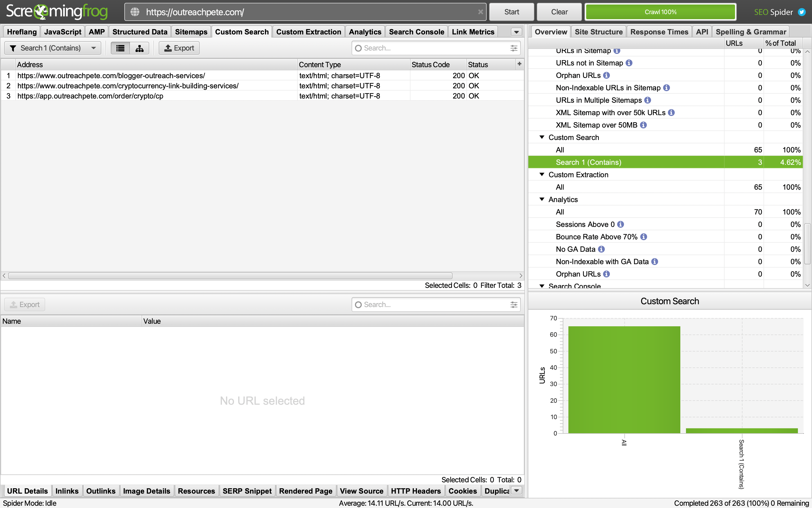Switch to the Structured Data tab
The width and height of the screenshot is (812, 508).
tap(140, 32)
